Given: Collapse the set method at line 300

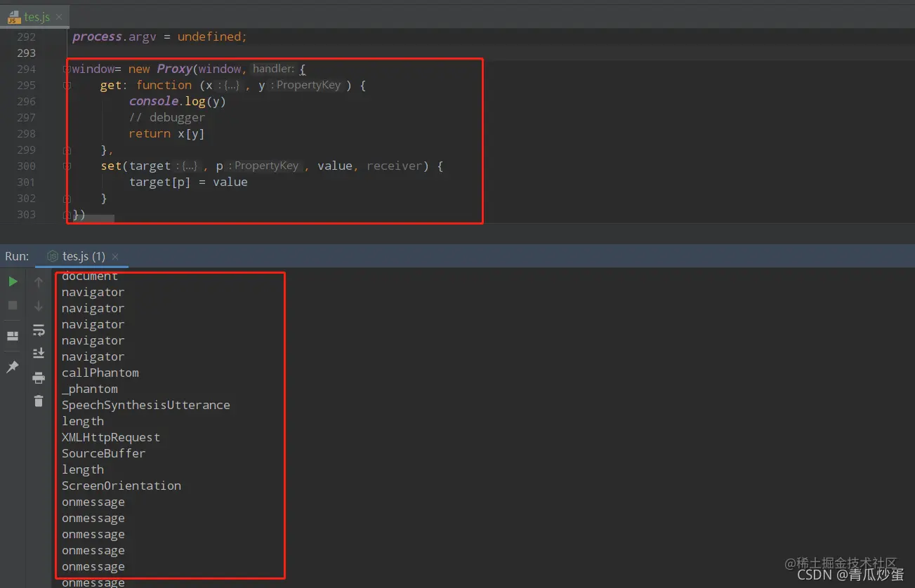Looking at the screenshot, I should click(67, 166).
